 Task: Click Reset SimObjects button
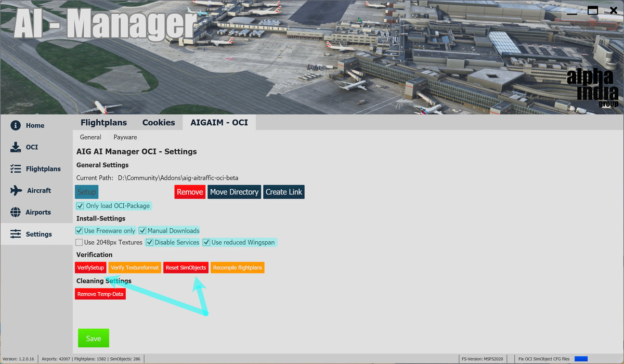(x=186, y=268)
